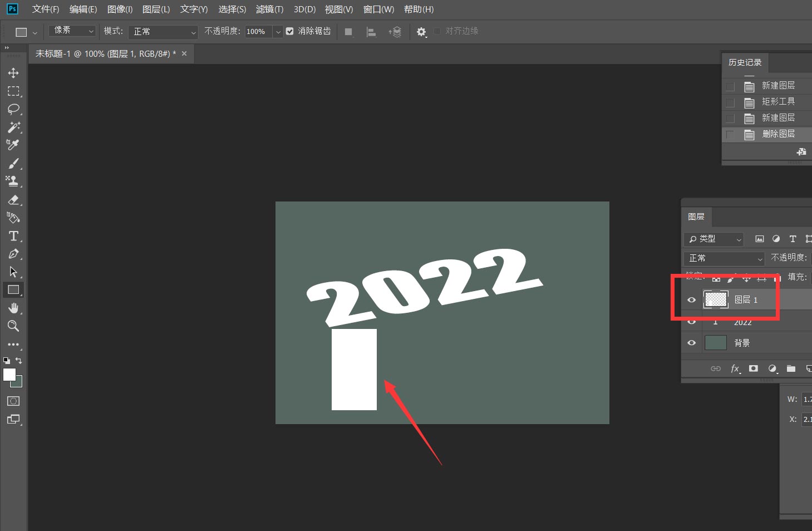This screenshot has width=812, height=531.
Task: Switch to the 图层 panel tab
Action: pyautogui.click(x=696, y=217)
